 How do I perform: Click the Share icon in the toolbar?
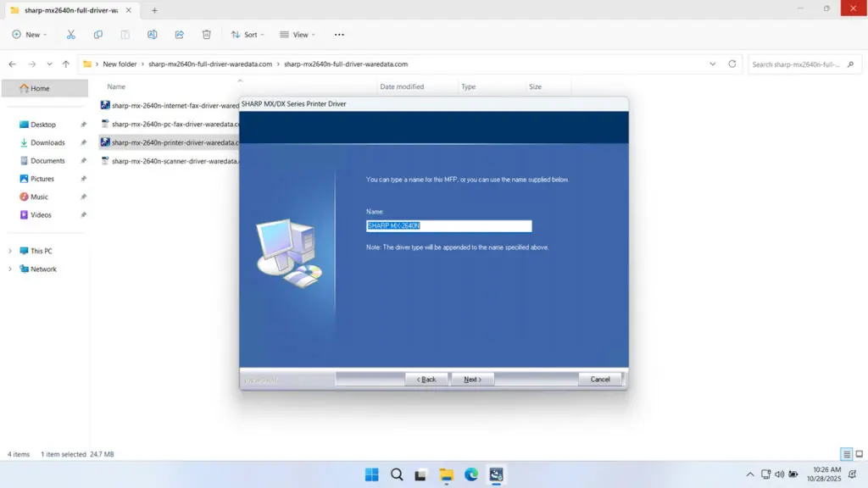(179, 35)
